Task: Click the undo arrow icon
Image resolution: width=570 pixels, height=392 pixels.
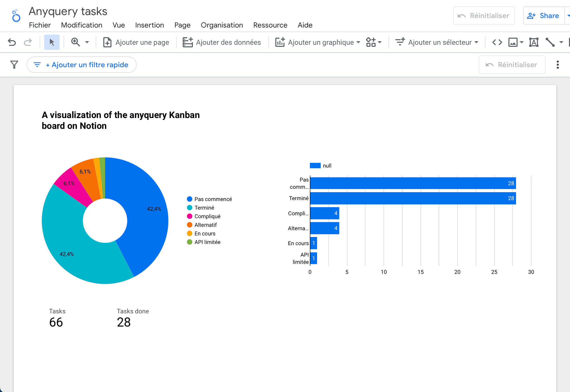Action: click(x=12, y=42)
